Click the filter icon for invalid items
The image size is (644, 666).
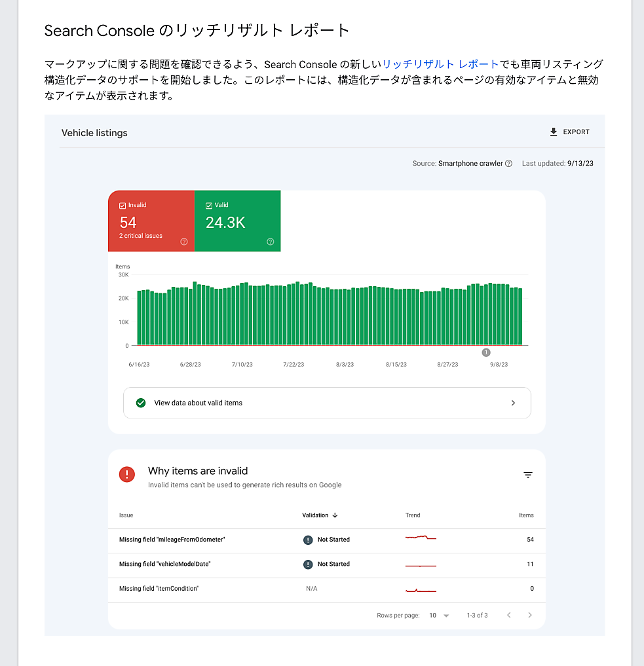coord(528,475)
